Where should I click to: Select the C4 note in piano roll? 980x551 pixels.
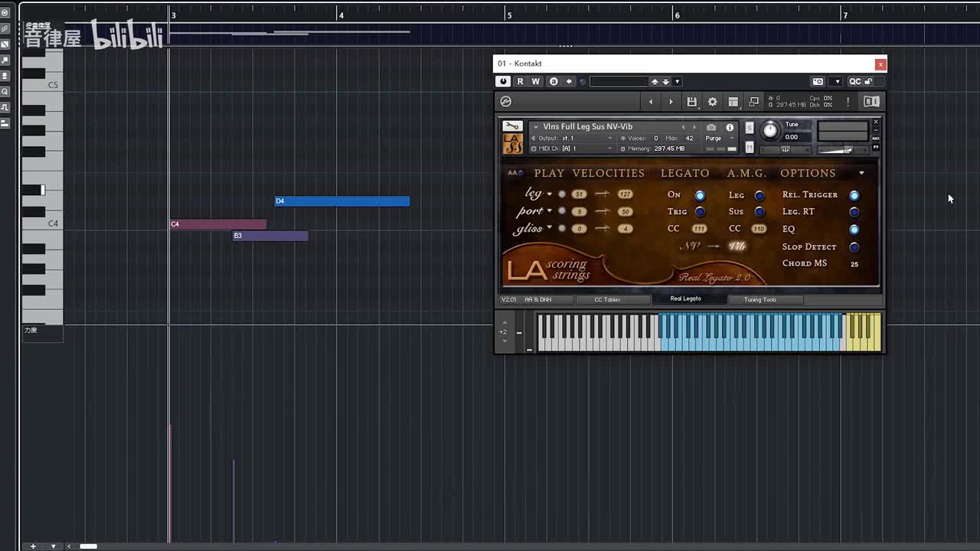click(218, 224)
